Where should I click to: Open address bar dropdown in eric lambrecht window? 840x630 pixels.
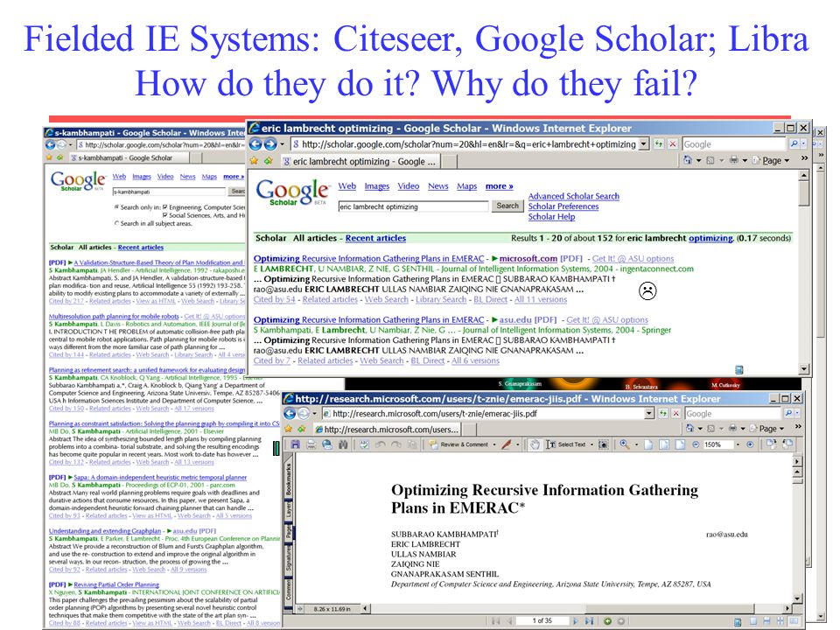coord(644,143)
